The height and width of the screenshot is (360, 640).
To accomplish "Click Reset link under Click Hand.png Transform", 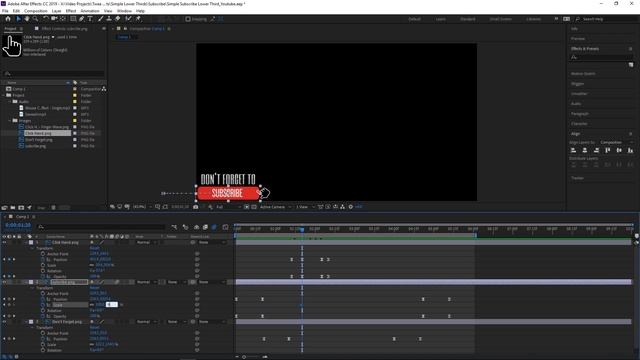I will tap(94, 248).
